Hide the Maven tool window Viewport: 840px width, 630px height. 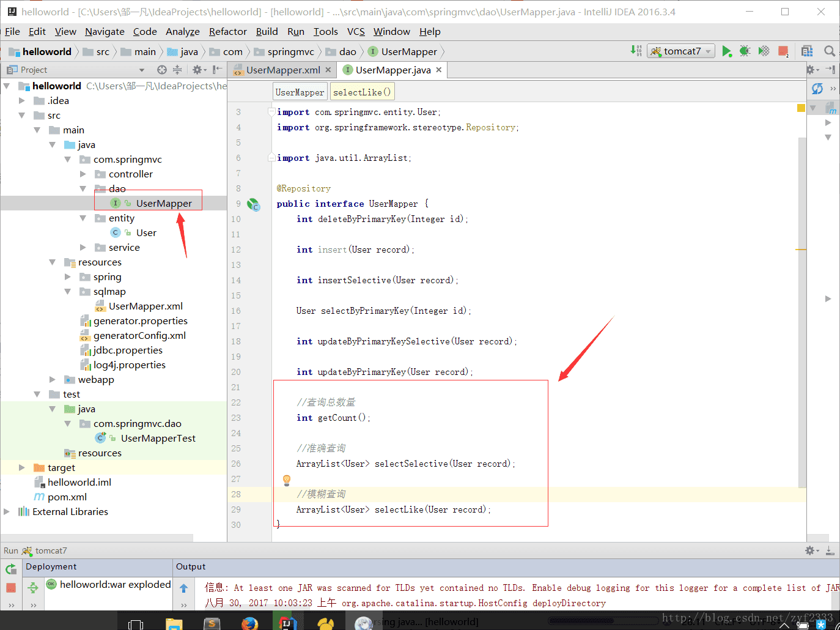[830, 70]
